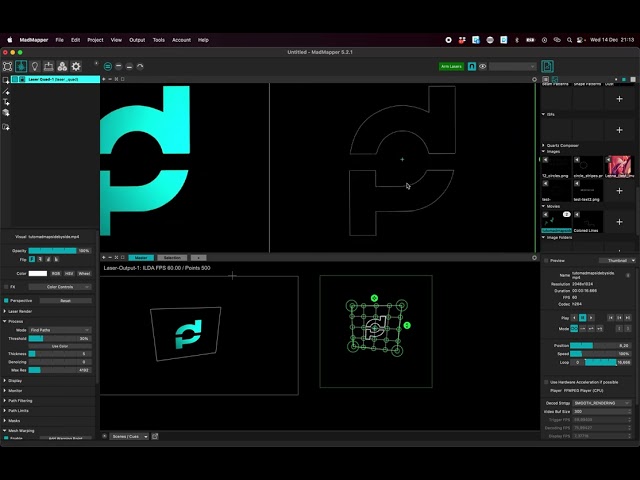This screenshot has width=640, height=480.
Task: Open the Find Paths mode dropdown
Action: pyautogui.click(x=60, y=330)
